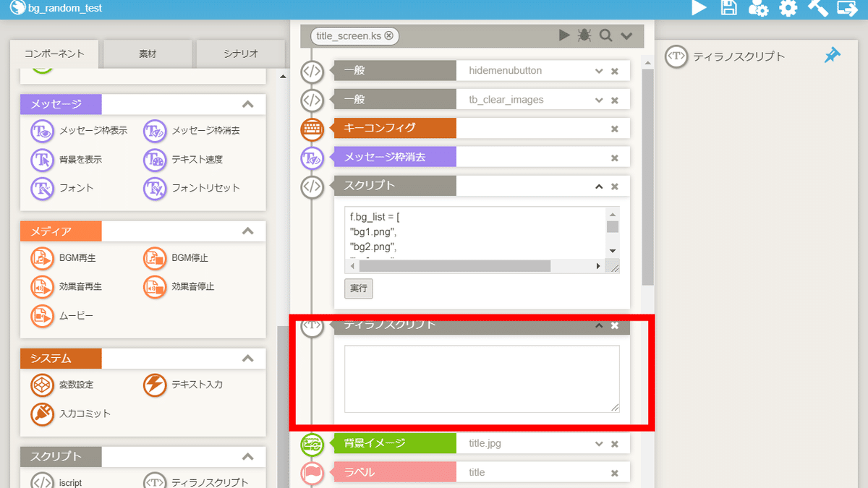Collapse the メッセージ category
The image size is (868, 488).
[248, 104]
